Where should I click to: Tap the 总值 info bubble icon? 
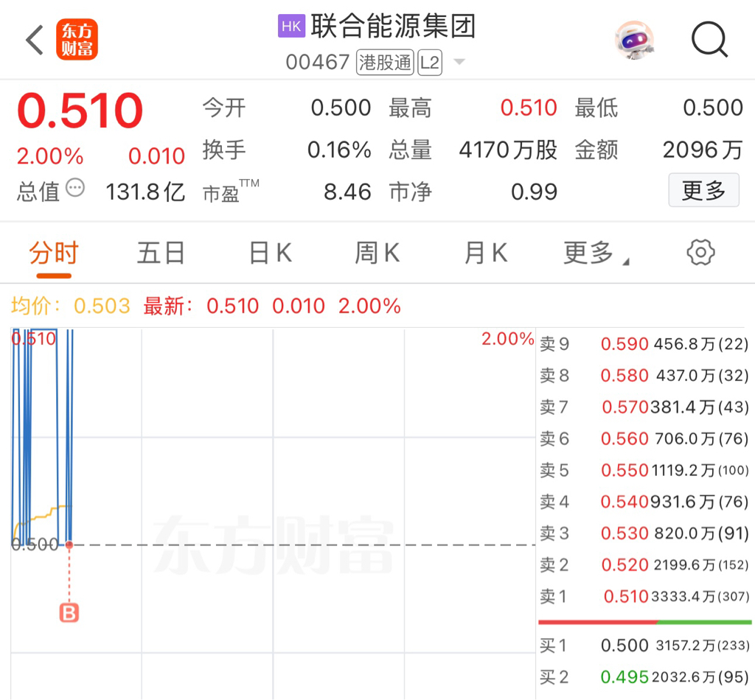(x=75, y=188)
